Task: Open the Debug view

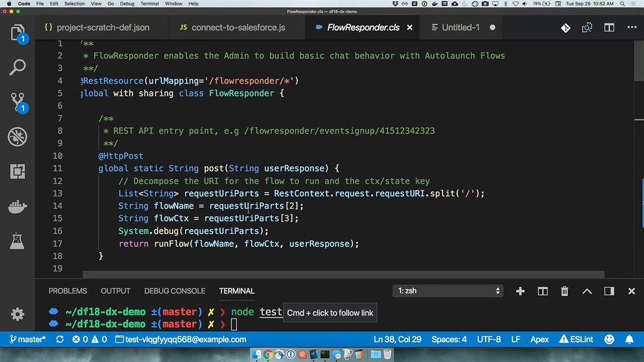Action: click(17, 137)
